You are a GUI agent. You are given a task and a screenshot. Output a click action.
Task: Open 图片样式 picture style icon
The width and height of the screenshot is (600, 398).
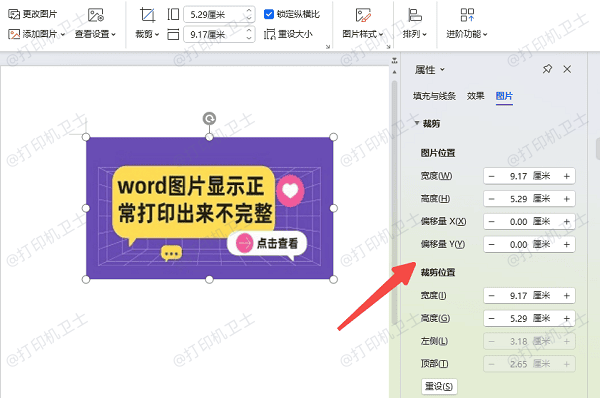pyautogui.click(x=363, y=15)
